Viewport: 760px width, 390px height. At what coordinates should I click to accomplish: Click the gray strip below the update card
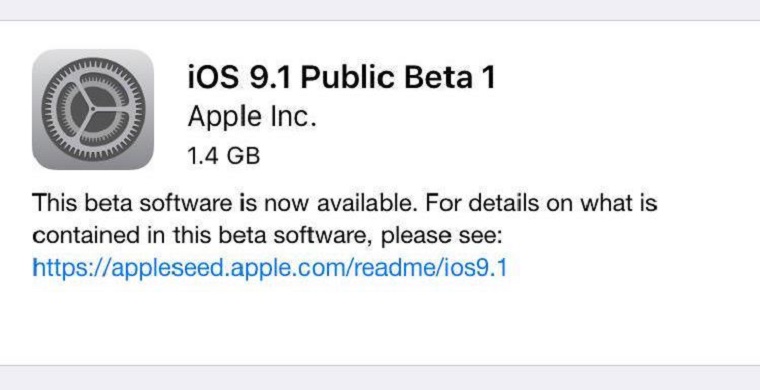coord(380,378)
